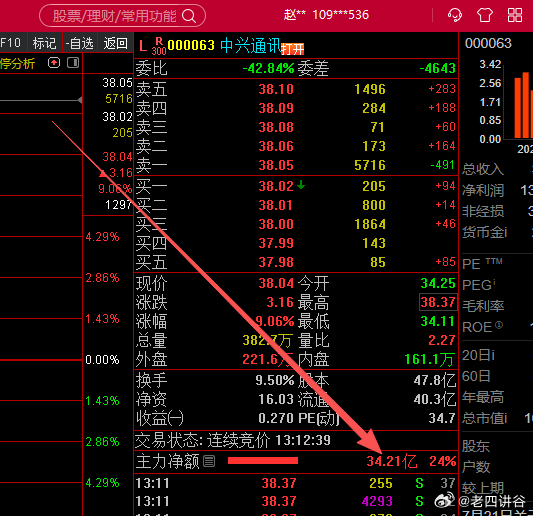Click the 0.00% axis label
Screen dimensions: 533x516
coord(102,360)
